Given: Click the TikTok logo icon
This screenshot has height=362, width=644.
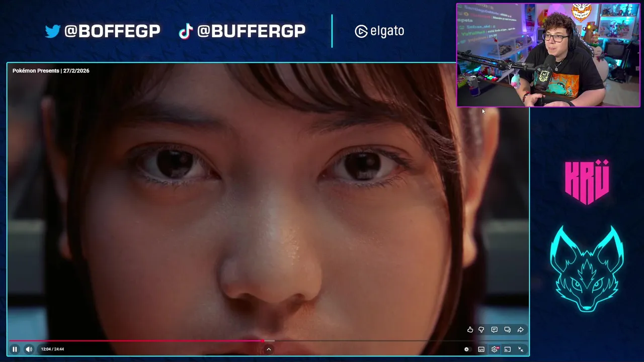Looking at the screenshot, I should 186,31.
